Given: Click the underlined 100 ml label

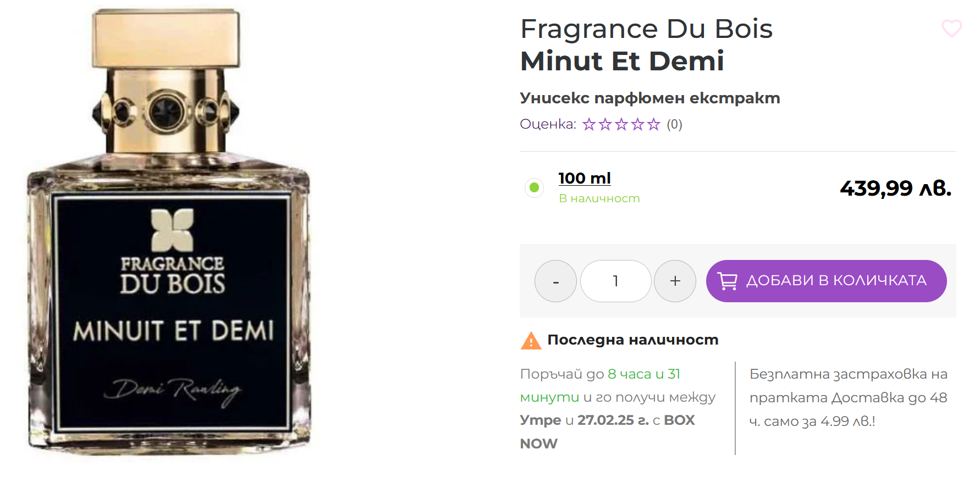Looking at the screenshot, I should (x=584, y=179).
